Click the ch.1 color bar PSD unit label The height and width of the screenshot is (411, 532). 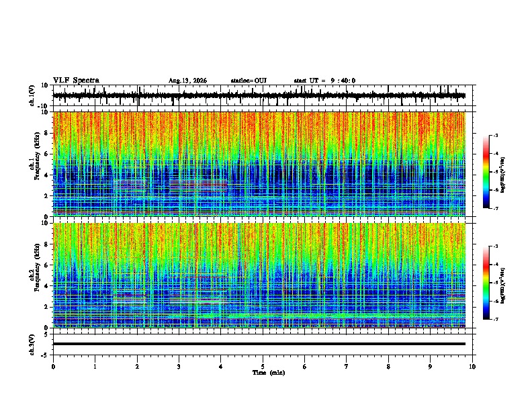[503, 175]
